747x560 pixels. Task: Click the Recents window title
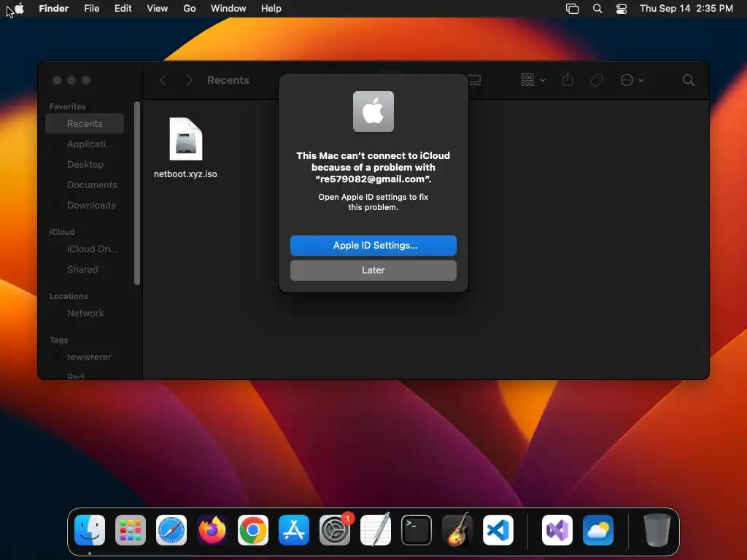pyautogui.click(x=228, y=80)
